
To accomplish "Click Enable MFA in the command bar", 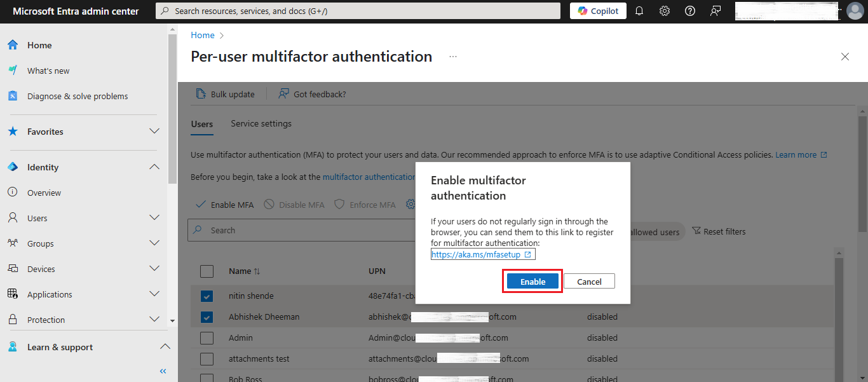I will 225,205.
